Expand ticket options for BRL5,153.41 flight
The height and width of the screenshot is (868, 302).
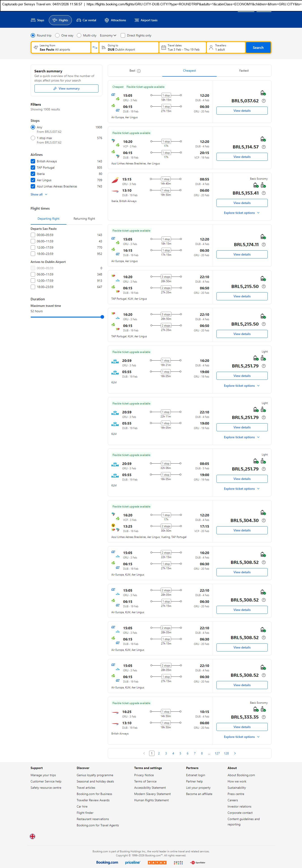(241, 213)
